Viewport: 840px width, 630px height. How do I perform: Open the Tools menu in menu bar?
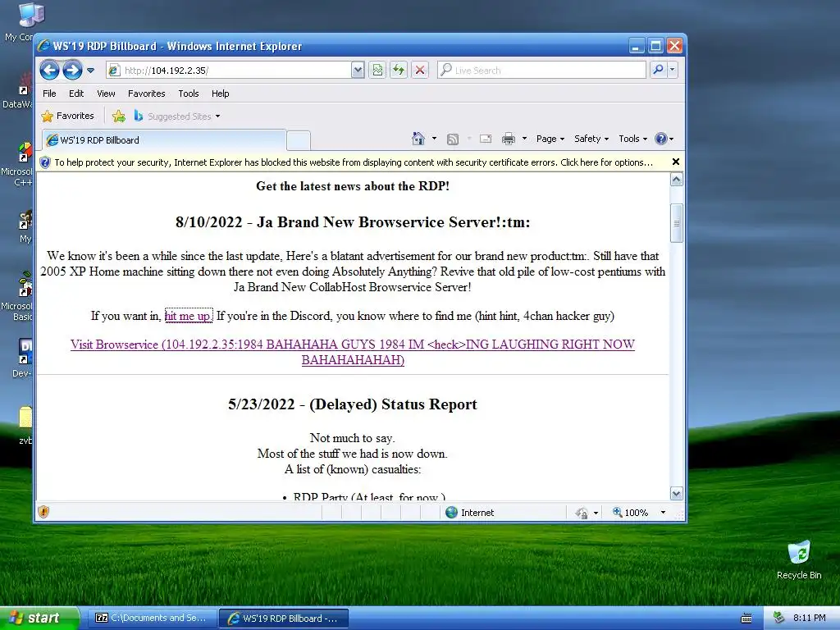coord(189,94)
